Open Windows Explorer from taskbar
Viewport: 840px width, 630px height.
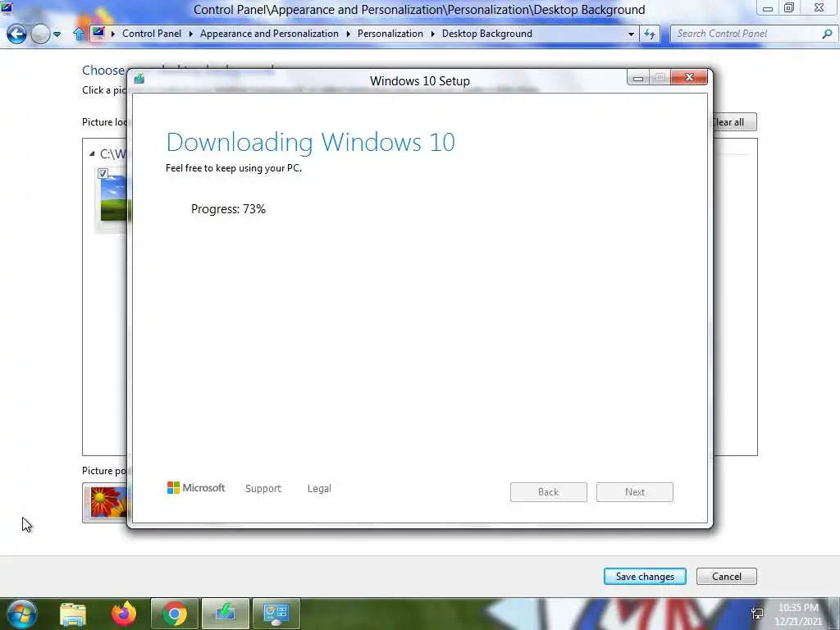click(x=73, y=614)
